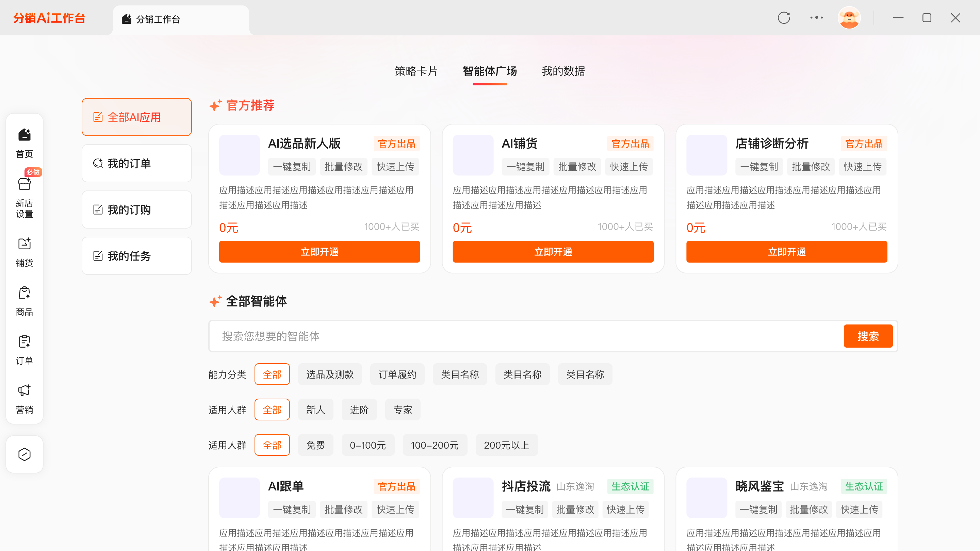Open 我的任务 in left menu
This screenshot has width=980, height=551.
click(x=136, y=256)
